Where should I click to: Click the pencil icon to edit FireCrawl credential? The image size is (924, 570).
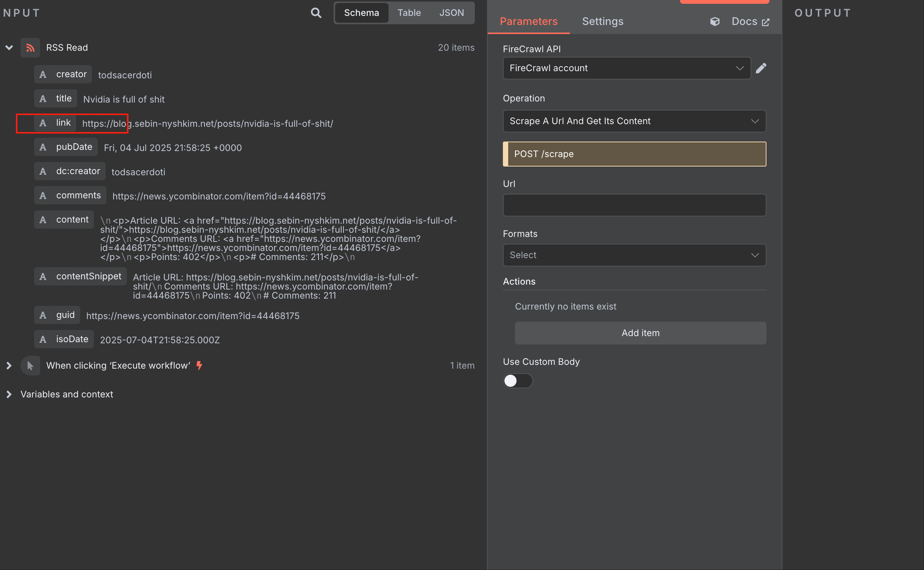[x=761, y=68]
